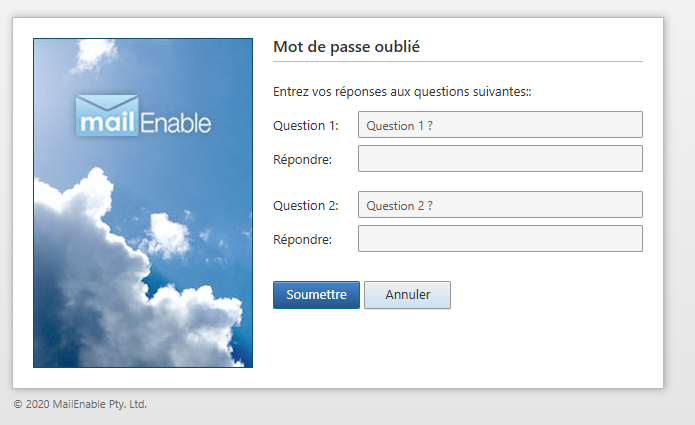This screenshot has width=695, height=425.
Task: Click the "Mot de passe oublié" heading
Action: 346,47
